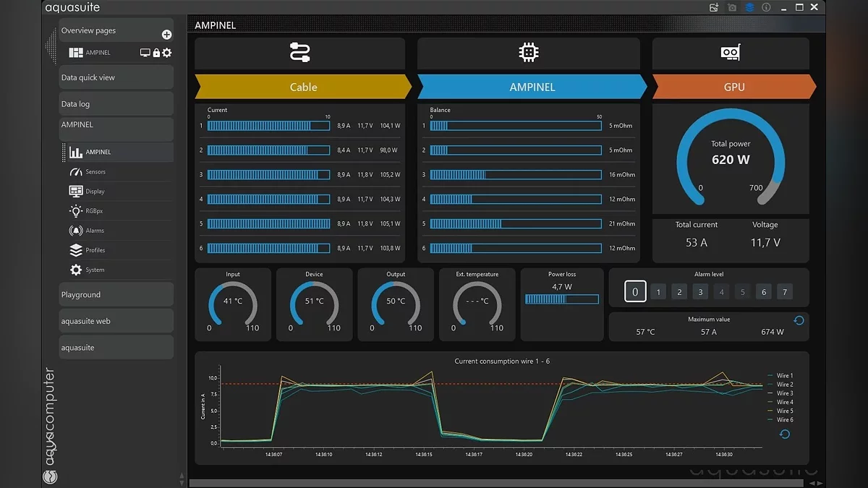Select alarm level 2
This screenshot has width=868, height=488.
click(x=678, y=292)
